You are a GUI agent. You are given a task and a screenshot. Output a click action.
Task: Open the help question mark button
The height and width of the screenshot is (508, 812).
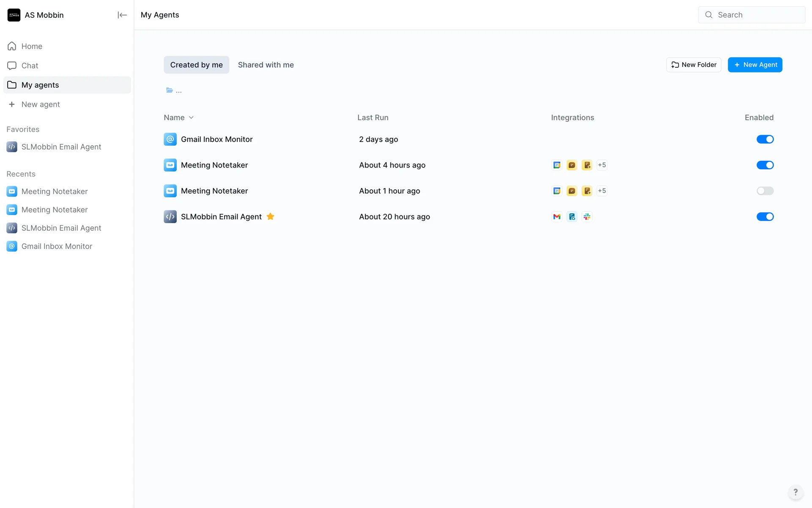coord(795,492)
